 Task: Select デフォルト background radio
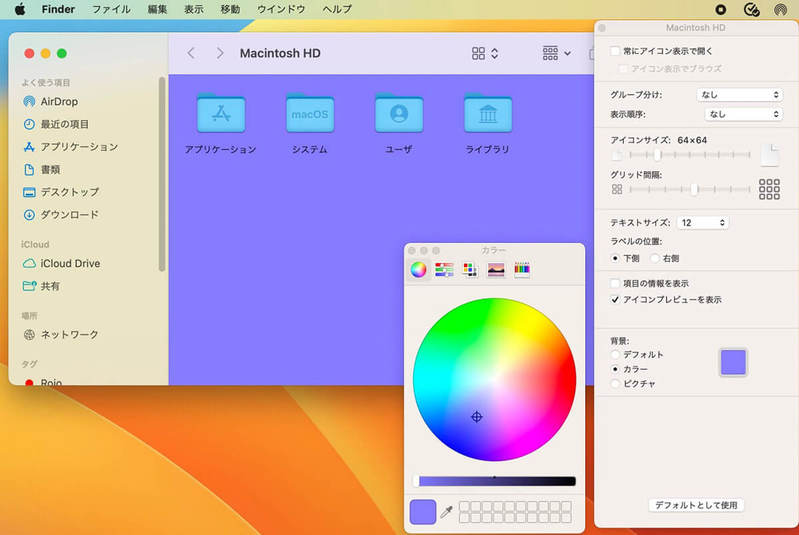click(x=615, y=354)
